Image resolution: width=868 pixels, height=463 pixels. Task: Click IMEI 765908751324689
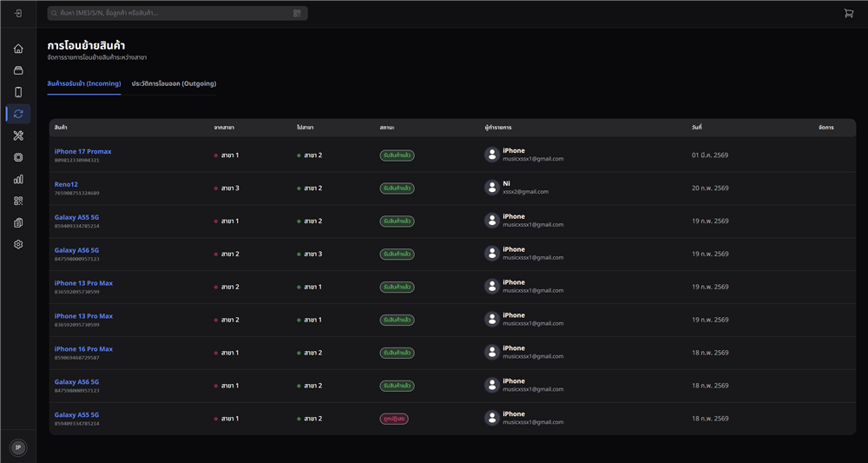pyautogui.click(x=77, y=194)
